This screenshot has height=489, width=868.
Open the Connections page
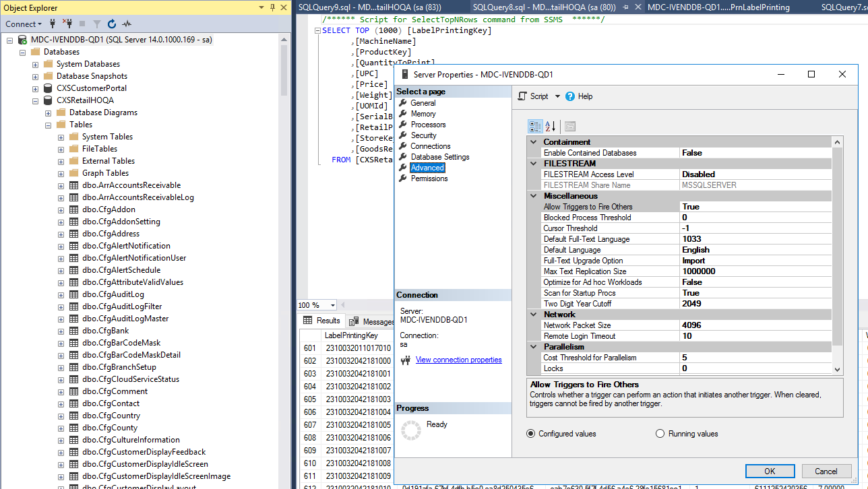[x=431, y=146]
